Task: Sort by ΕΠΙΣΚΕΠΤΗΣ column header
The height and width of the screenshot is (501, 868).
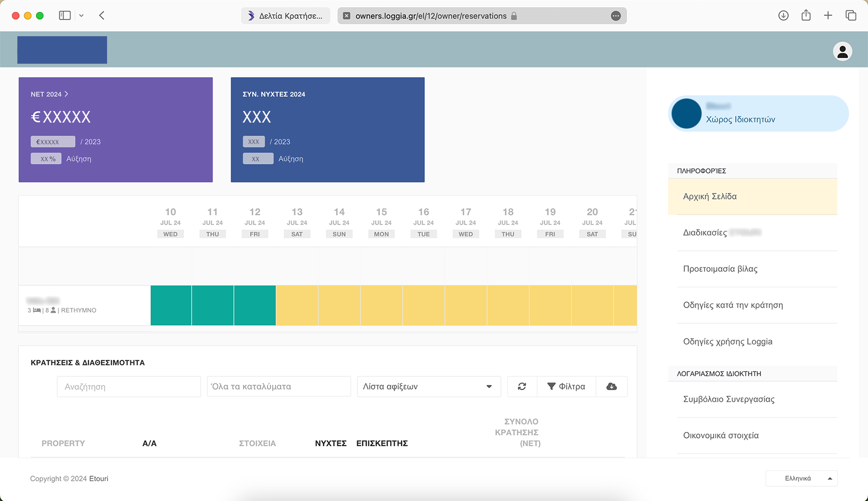Action: pyautogui.click(x=382, y=443)
